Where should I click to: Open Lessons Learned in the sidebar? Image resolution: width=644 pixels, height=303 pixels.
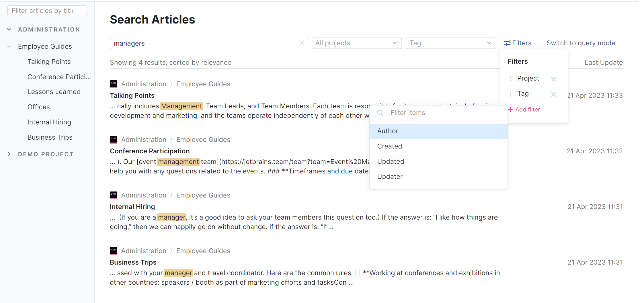(x=54, y=92)
